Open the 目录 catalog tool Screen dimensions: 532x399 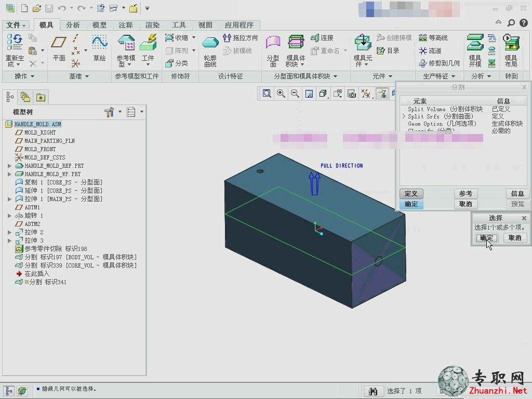pyautogui.click(x=388, y=50)
